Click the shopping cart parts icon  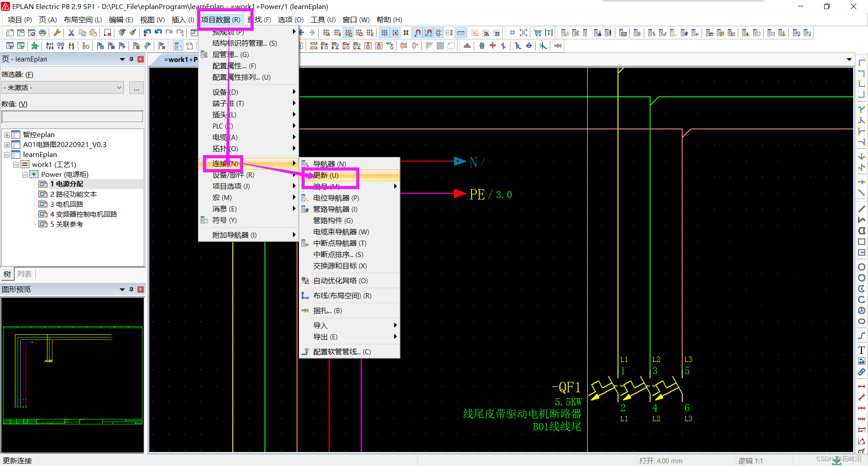coord(538,33)
